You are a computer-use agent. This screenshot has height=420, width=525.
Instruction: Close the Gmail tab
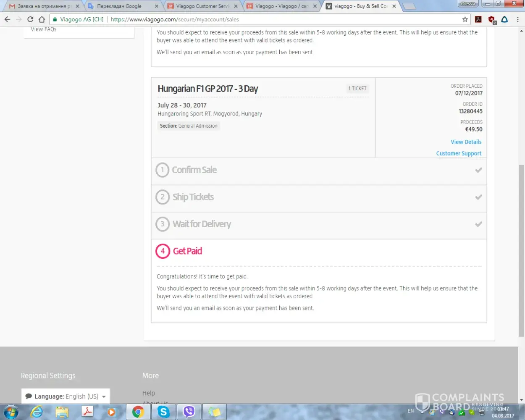point(77,6)
